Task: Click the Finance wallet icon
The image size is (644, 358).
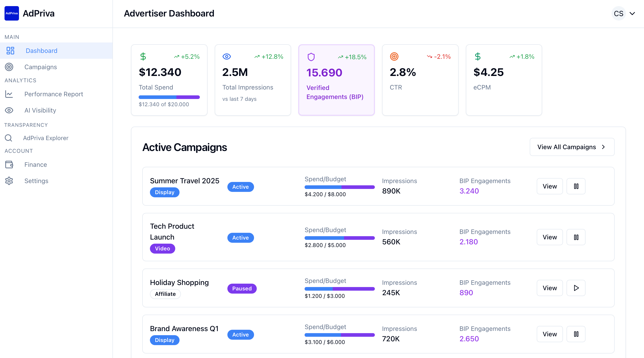Action: click(x=9, y=165)
